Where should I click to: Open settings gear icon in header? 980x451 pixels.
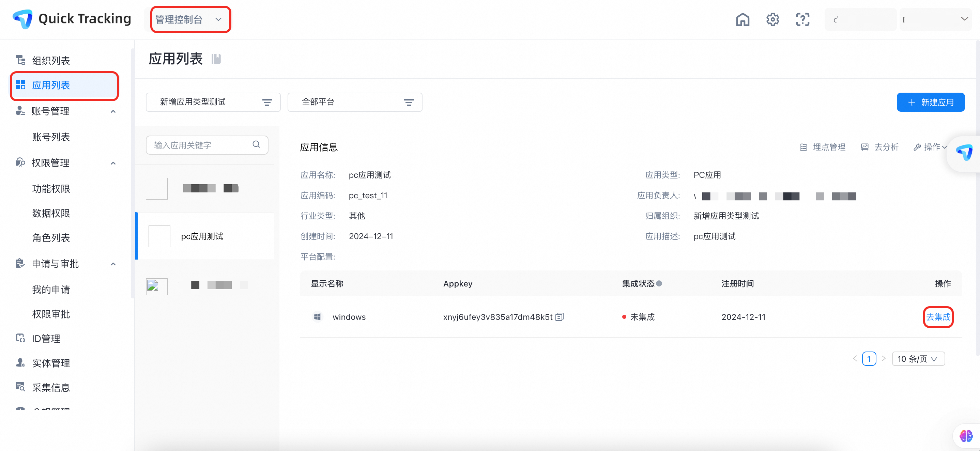tap(772, 19)
